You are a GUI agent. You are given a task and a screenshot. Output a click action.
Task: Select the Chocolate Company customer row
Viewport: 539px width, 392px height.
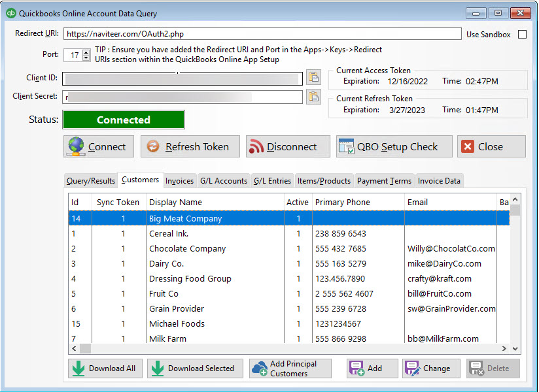pyautogui.click(x=288, y=248)
